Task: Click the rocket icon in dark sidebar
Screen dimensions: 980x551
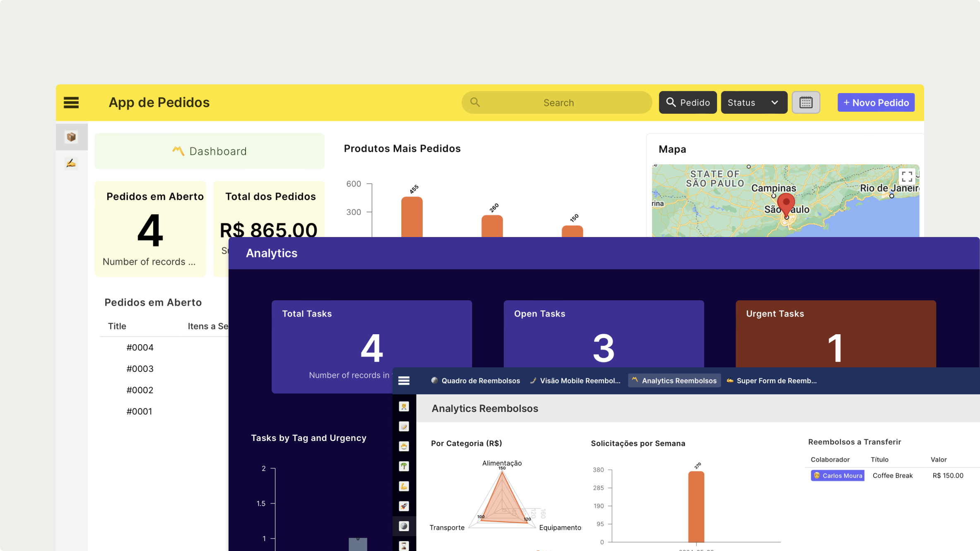Action: [x=404, y=506]
